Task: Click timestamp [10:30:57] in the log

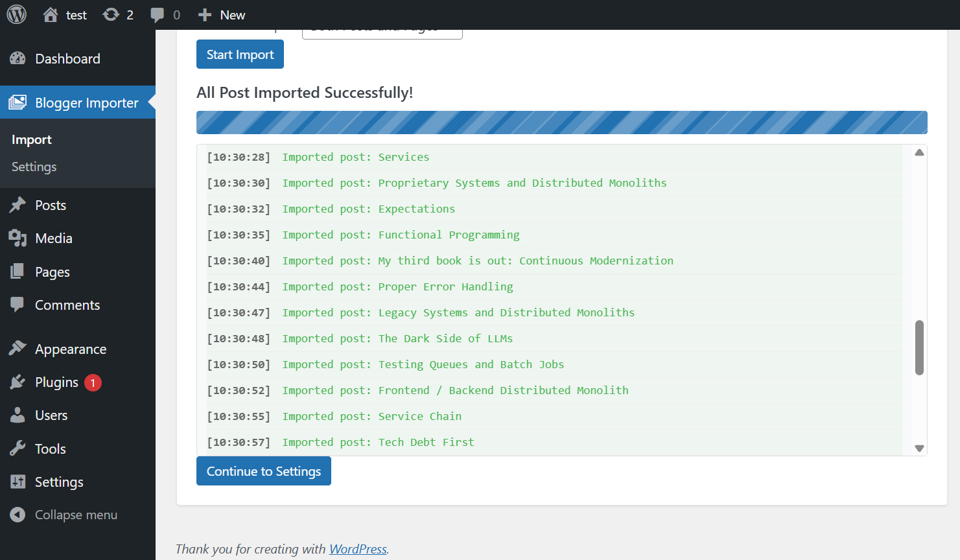Action: (x=239, y=442)
